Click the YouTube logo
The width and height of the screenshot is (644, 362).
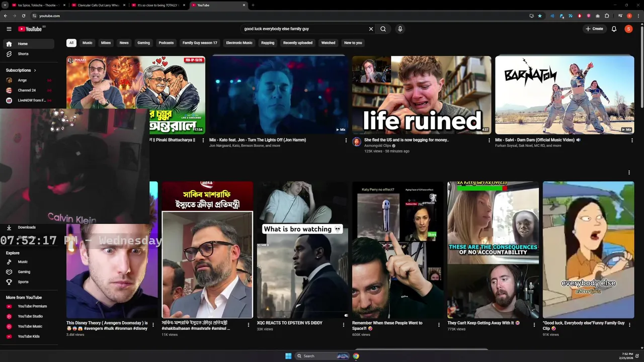(30, 29)
